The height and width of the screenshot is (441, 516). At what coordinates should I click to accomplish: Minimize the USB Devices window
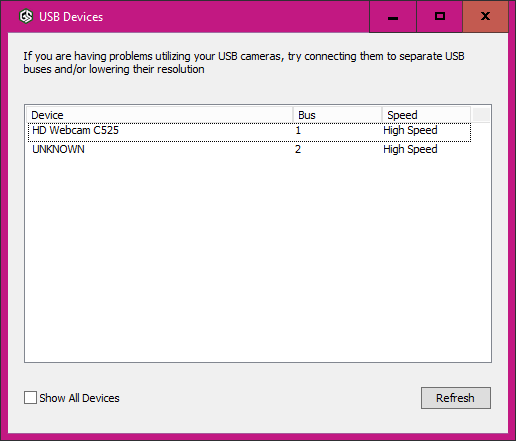(x=393, y=16)
